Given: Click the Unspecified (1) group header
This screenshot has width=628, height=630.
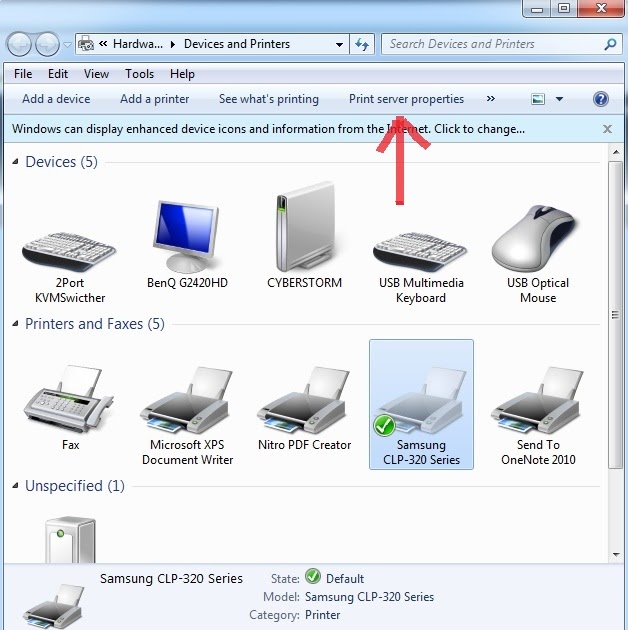Looking at the screenshot, I should pos(75,486).
